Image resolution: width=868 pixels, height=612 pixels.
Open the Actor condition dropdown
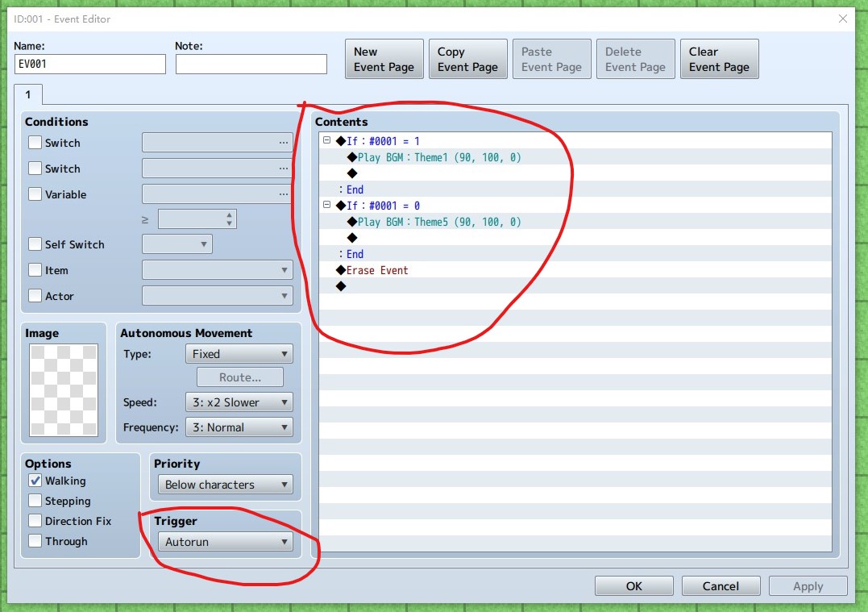pos(217,296)
